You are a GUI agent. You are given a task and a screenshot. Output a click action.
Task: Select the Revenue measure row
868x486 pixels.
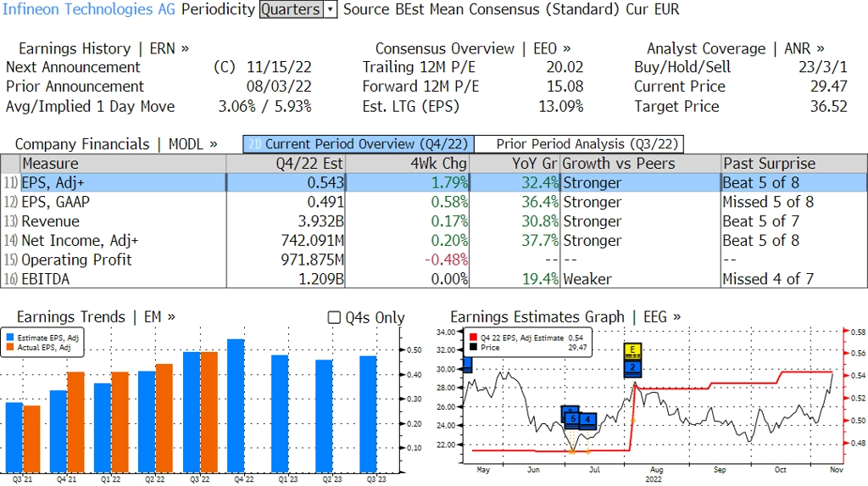pos(434,221)
